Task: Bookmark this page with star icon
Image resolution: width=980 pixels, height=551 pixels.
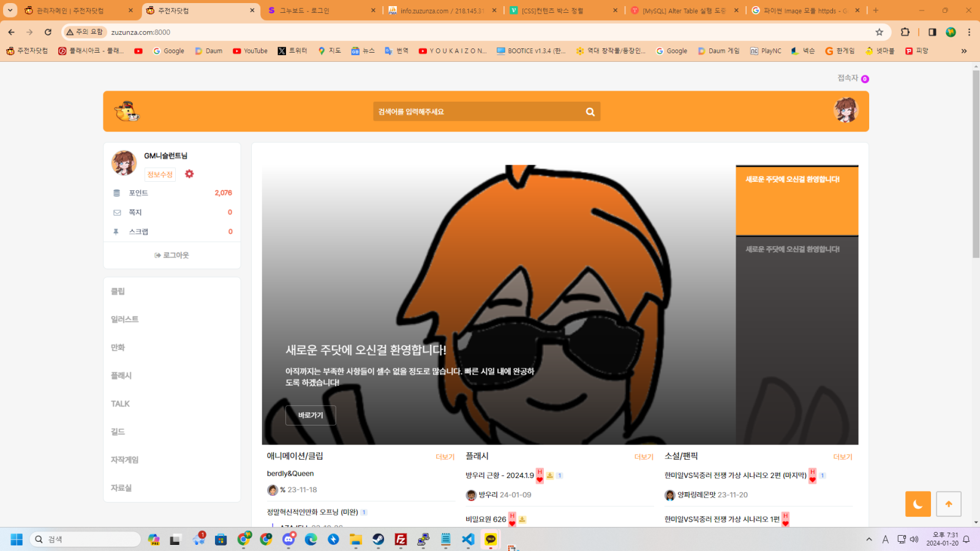Action: (x=879, y=32)
